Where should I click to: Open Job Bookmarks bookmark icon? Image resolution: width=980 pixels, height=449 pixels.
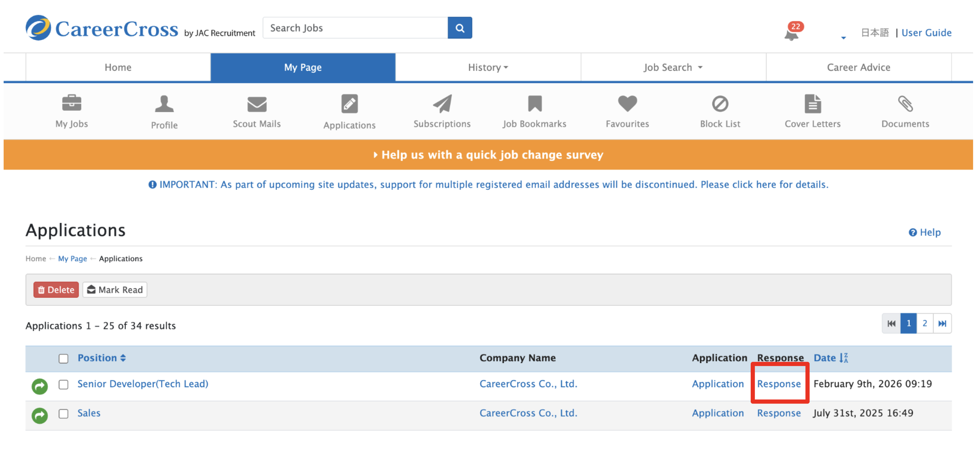(534, 104)
